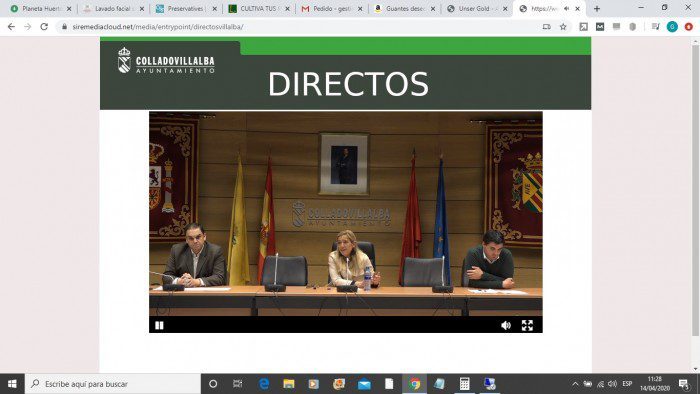This screenshot has width=700, height=394.
Task: Bookmark this page with the star icon
Action: click(563, 27)
